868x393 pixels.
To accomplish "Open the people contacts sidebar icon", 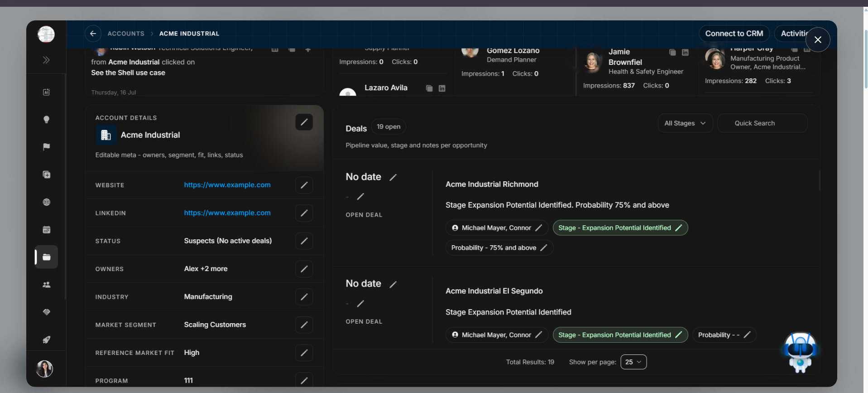I will [x=46, y=285].
